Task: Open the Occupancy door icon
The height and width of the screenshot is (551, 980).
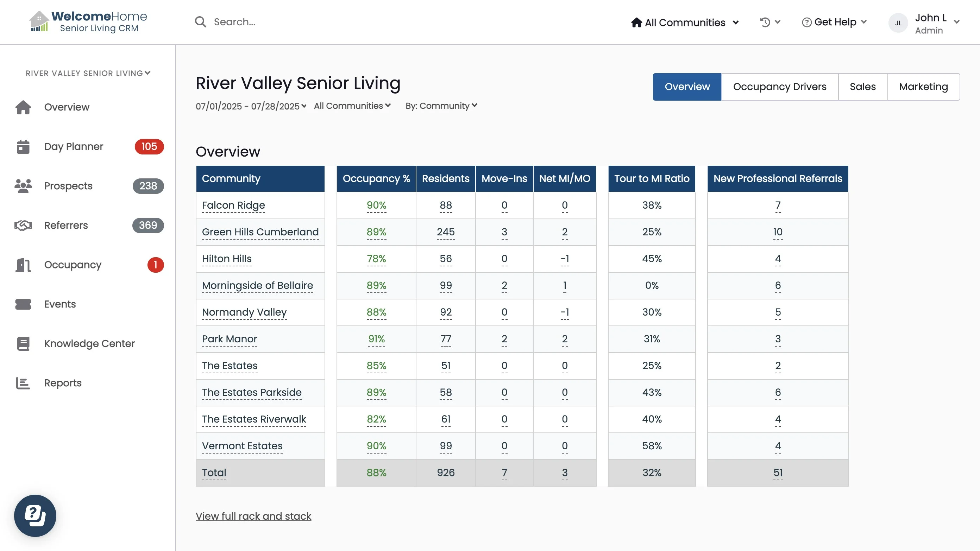Action: coord(23,265)
